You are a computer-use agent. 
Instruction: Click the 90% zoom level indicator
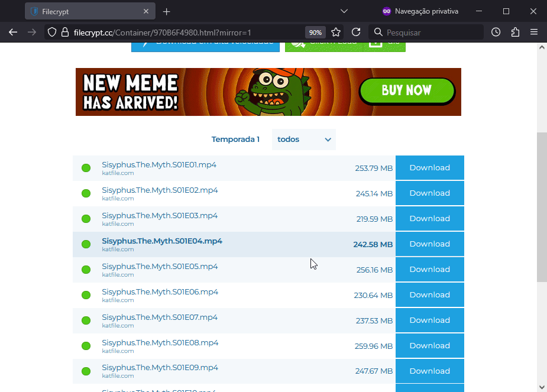[315, 33]
